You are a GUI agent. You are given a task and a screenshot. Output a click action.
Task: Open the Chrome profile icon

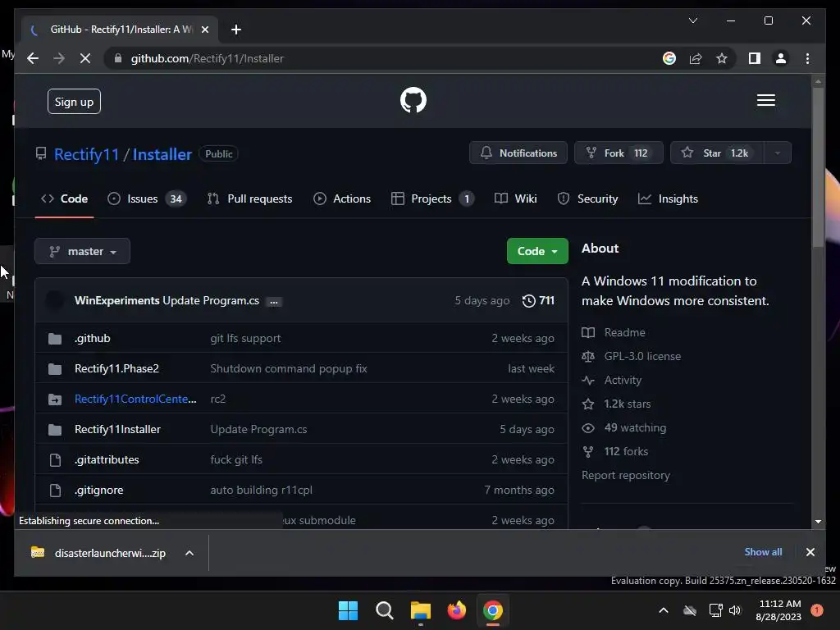781,58
